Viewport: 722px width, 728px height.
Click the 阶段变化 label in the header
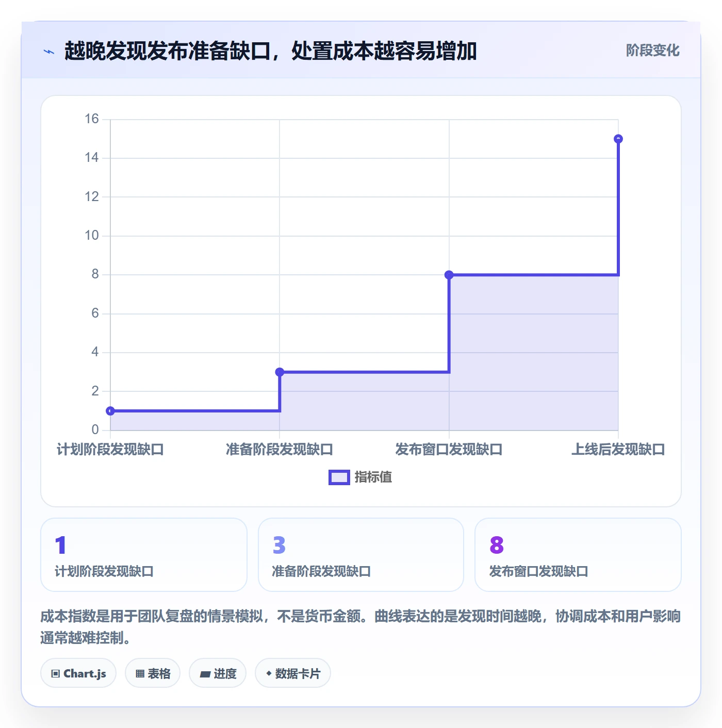coord(652,51)
